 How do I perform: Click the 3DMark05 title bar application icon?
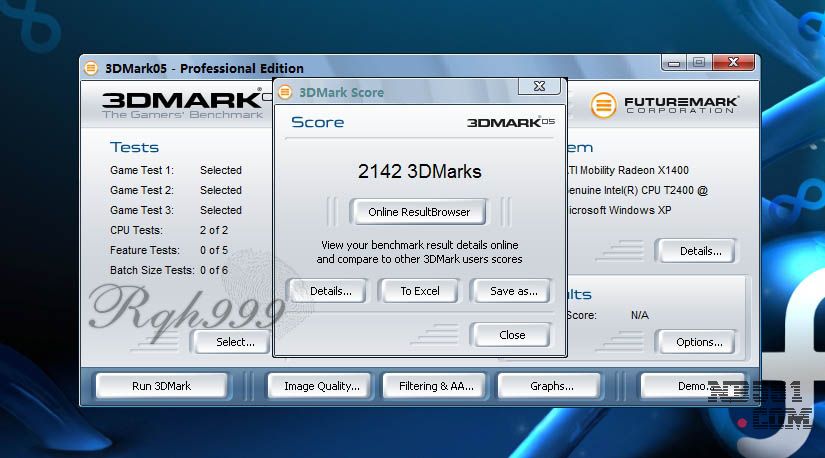[91, 68]
